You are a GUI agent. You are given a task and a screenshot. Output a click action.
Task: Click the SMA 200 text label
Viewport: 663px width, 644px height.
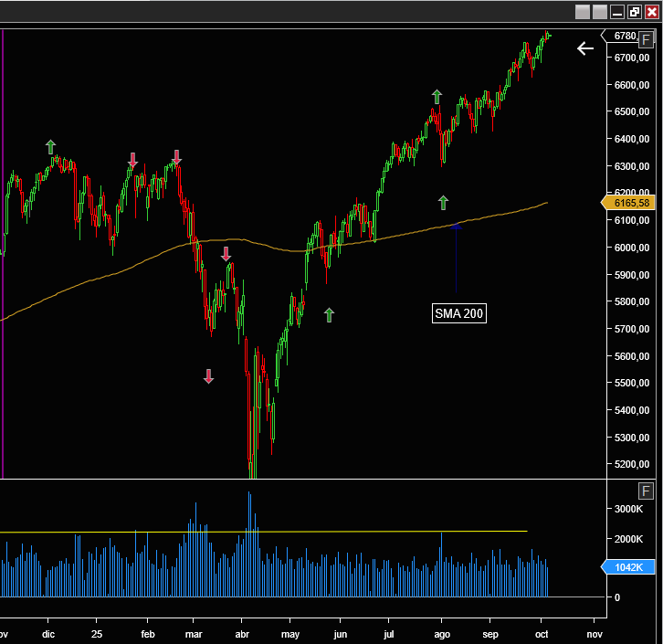pos(459,313)
